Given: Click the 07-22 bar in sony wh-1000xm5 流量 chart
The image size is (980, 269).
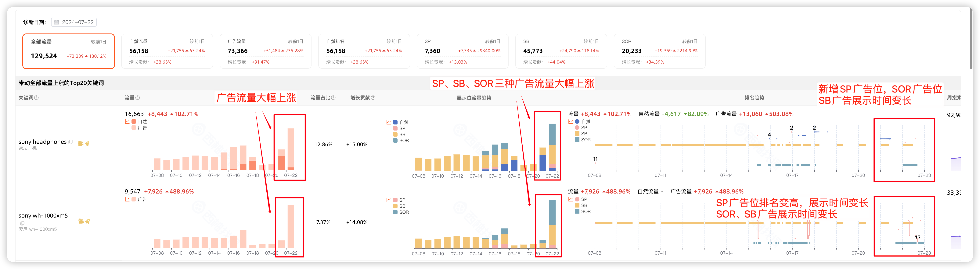Looking at the screenshot, I should tap(291, 226).
